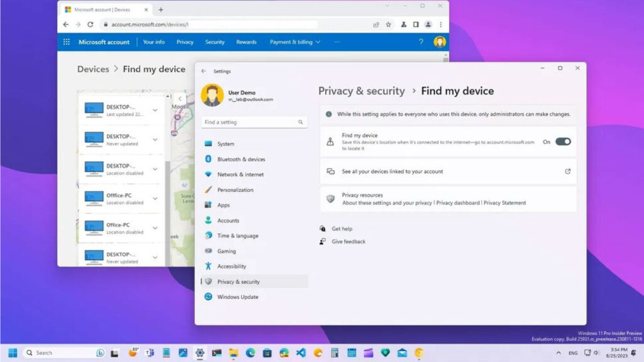Open Bluetooth & devices settings
The width and height of the screenshot is (644, 362).
241,160
